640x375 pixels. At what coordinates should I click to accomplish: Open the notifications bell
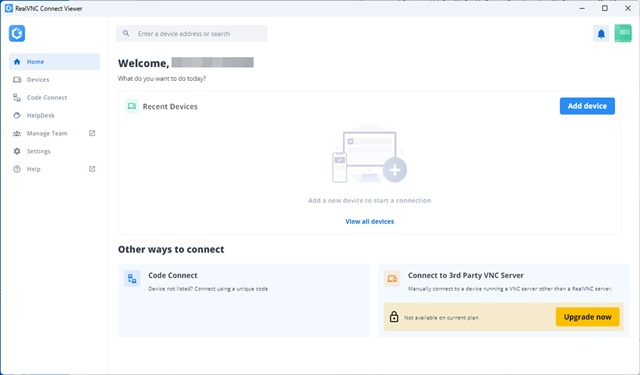tap(601, 33)
